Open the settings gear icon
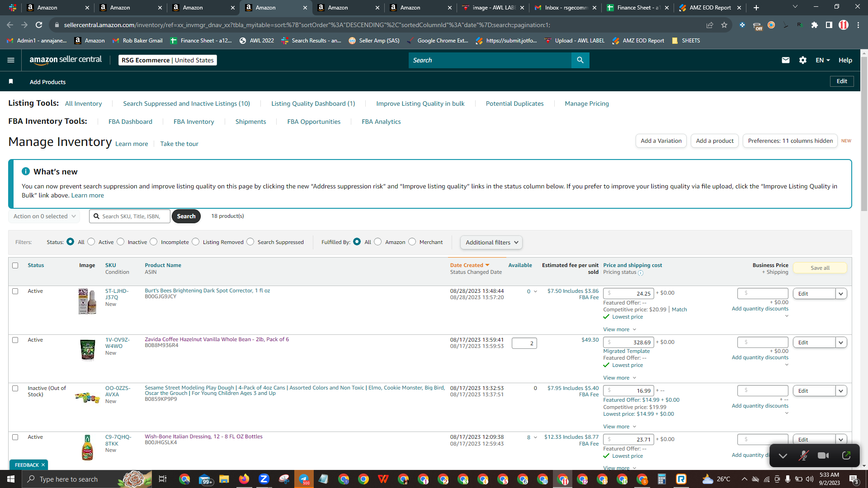 [803, 60]
